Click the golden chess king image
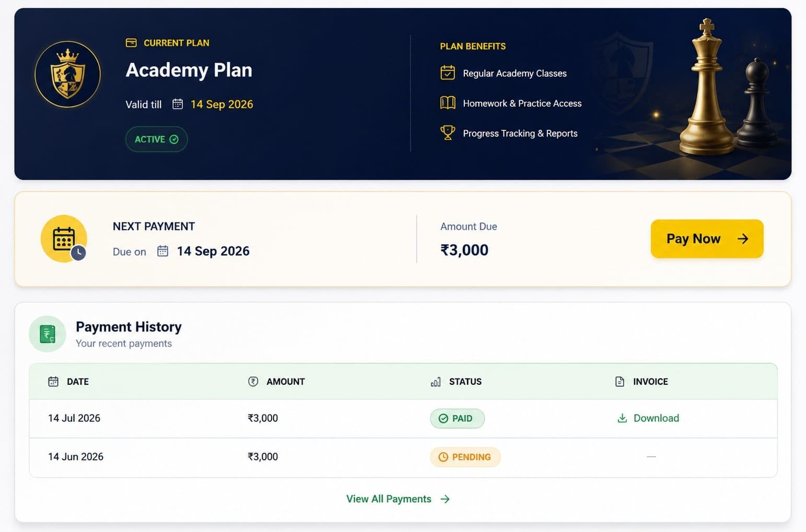 click(x=708, y=87)
